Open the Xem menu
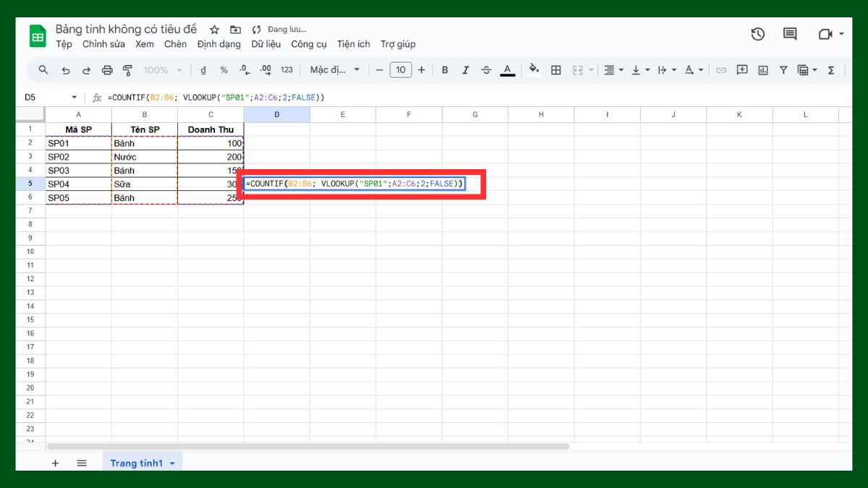Image resolution: width=868 pixels, height=488 pixels. click(145, 44)
